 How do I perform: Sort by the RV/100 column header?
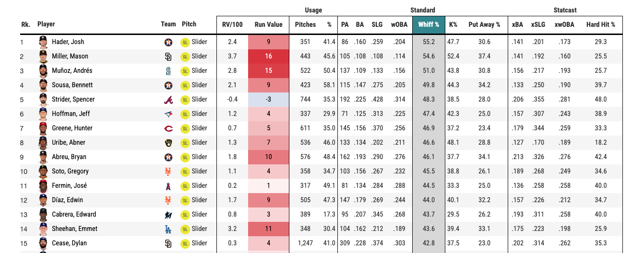click(x=232, y=24)
